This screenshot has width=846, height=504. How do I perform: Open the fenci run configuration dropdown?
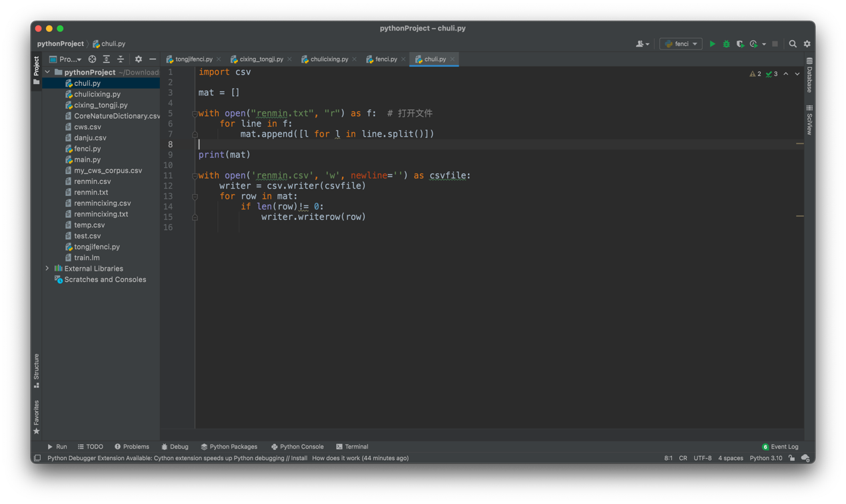pyautogui.click(x=681, y=44)
